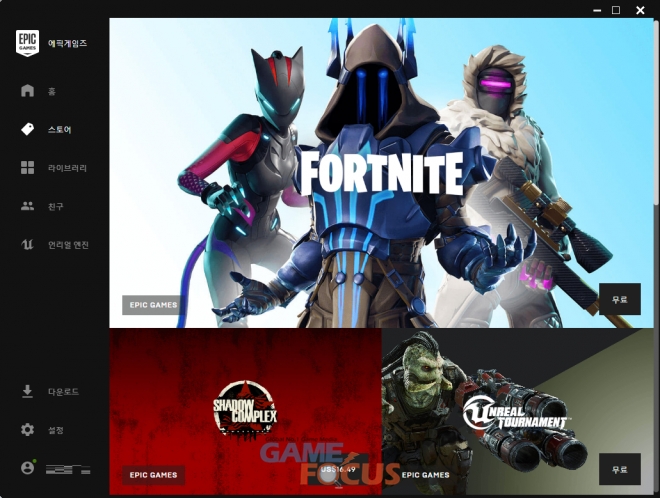This screenshot has height=498, width=660.
Task: Go to 홈 in sidebar
Action: 52,91
